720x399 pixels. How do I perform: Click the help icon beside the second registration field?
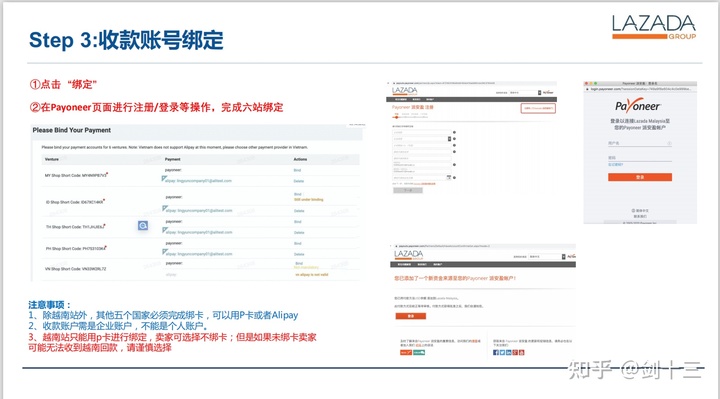click(455, 139)
